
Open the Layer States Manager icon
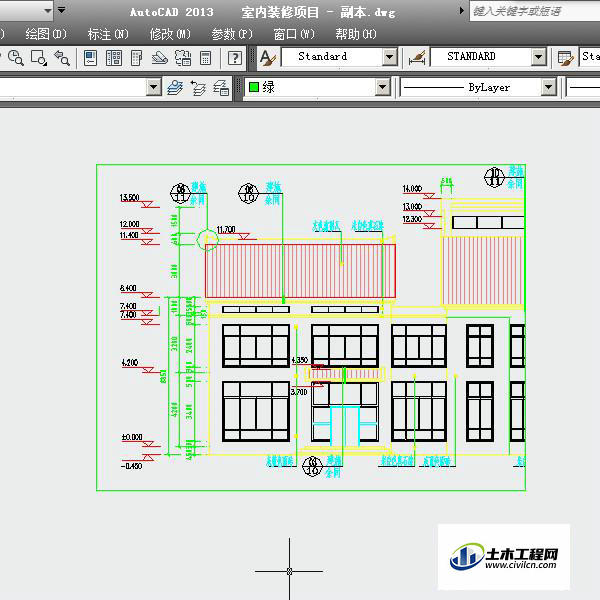tap(221, 88)
